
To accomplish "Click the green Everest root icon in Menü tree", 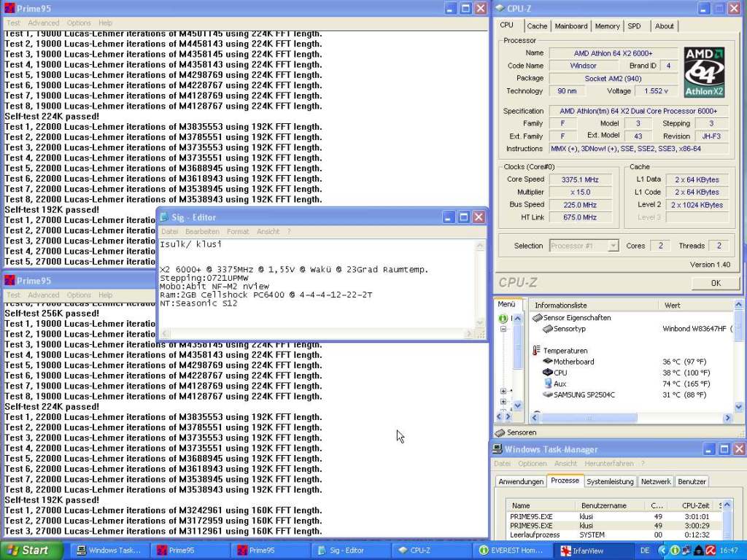I will [x=503, y=318].
